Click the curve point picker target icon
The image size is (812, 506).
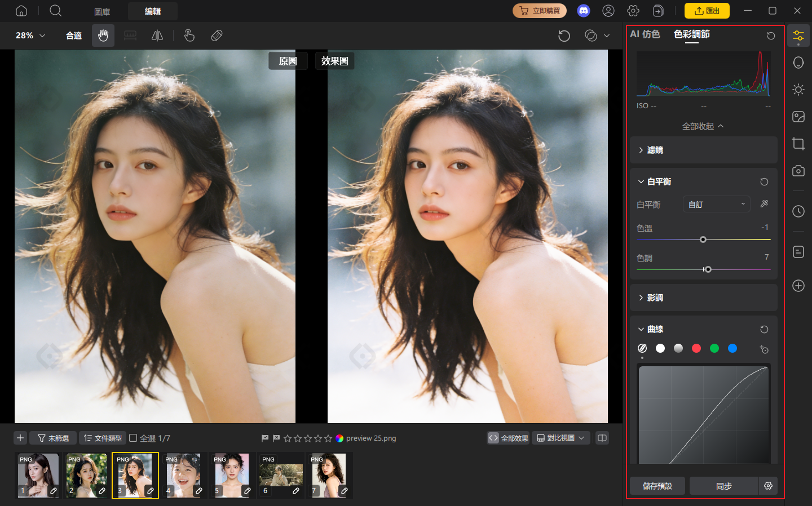(x=764, y=349)
